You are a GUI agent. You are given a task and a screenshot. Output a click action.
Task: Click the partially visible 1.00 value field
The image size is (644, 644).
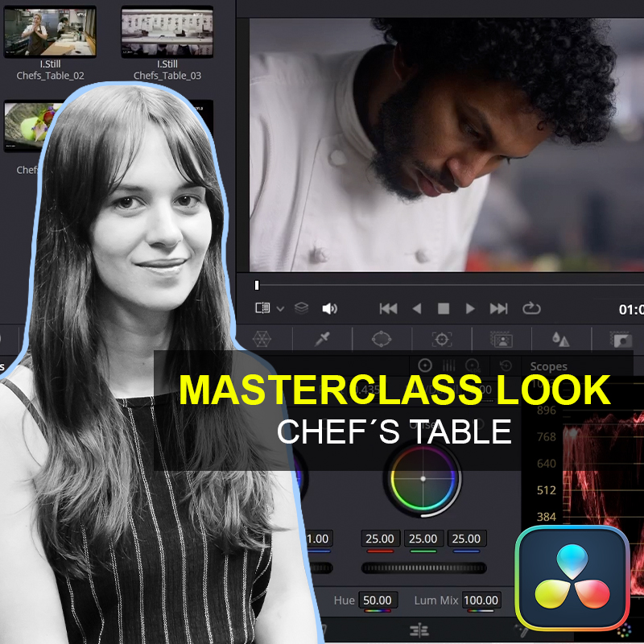(319, 539)
